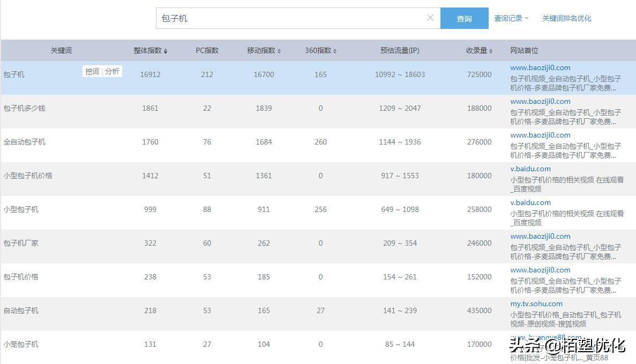
Task: Open my.tv.sohu.com link for 自动包子机 row
Action: 536,304
